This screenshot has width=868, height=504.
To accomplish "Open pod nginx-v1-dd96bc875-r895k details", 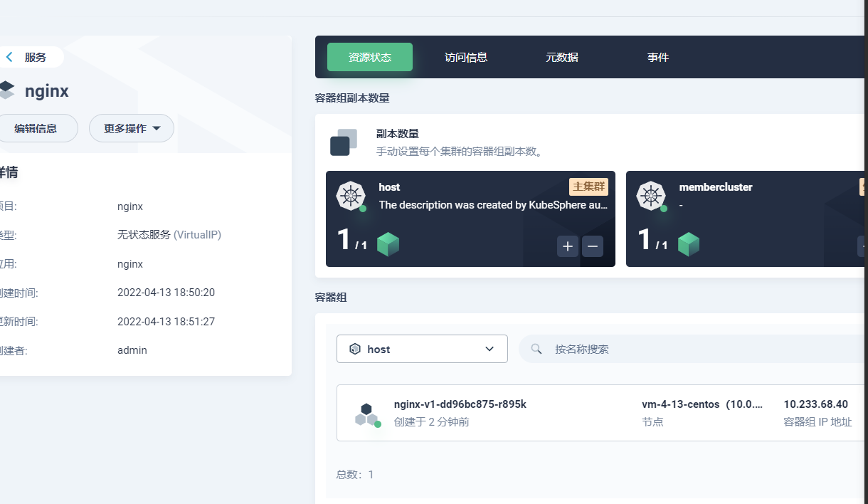I will point(460,404).
